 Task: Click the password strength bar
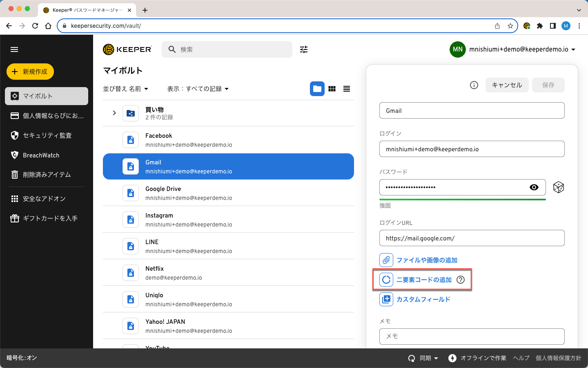pos(462,200)
